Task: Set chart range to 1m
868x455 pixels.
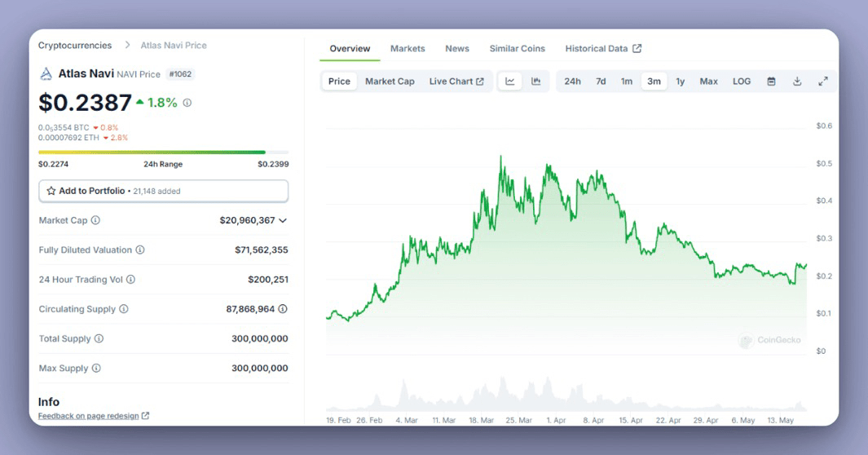Action: pos(627,82)
